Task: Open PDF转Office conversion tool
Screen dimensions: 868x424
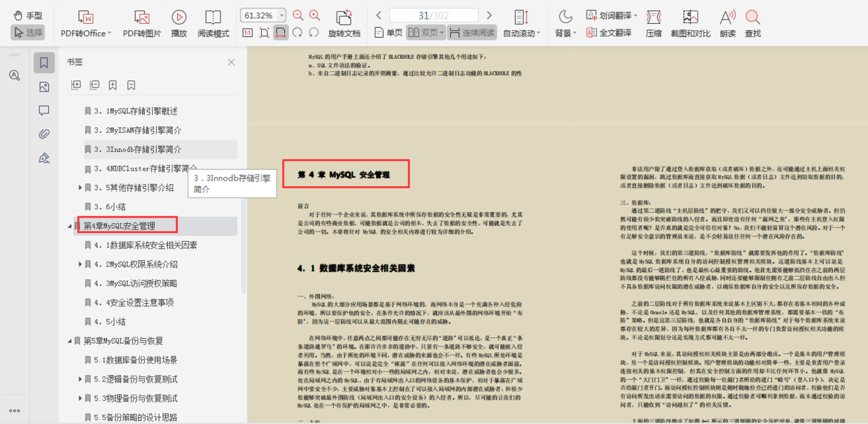Action: (x=86, y=24)
